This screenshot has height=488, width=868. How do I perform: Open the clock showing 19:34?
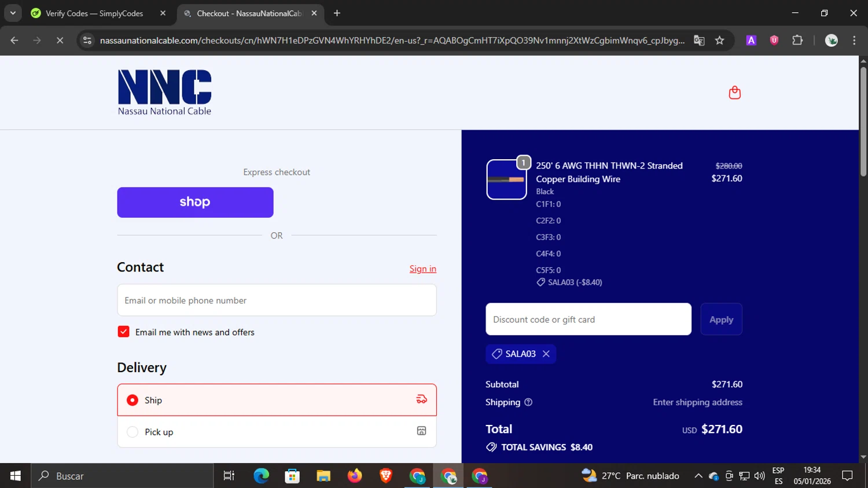(812, 476)
